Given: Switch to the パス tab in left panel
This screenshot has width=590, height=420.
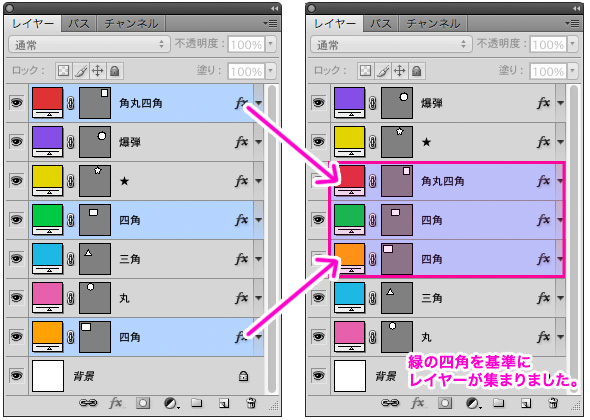Looking at the screenshot, I should [79, 24].
